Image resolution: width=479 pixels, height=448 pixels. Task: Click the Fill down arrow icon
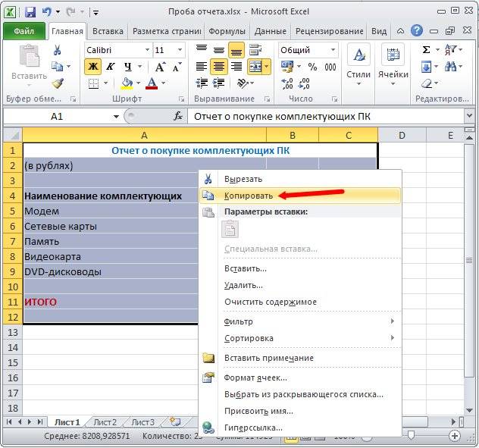427,66
